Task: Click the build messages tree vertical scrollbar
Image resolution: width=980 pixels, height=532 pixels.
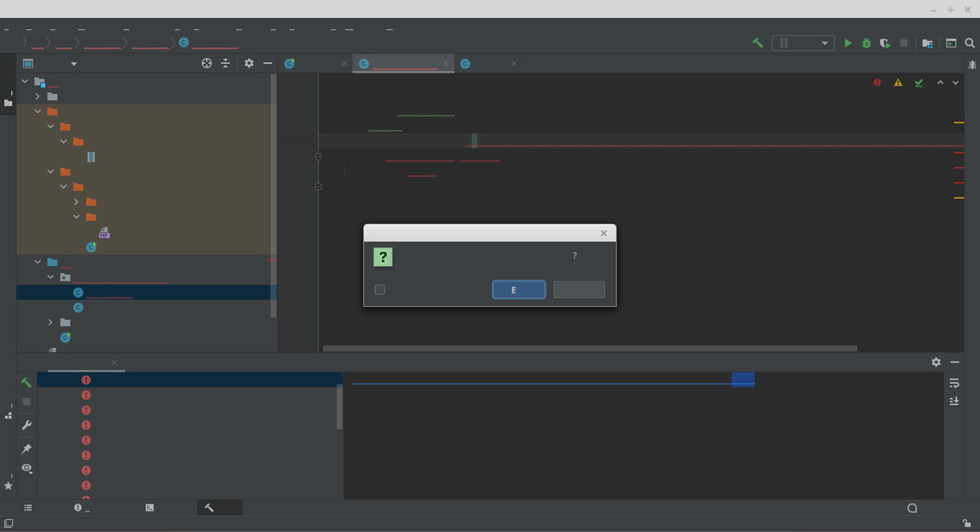Action: 340,407
